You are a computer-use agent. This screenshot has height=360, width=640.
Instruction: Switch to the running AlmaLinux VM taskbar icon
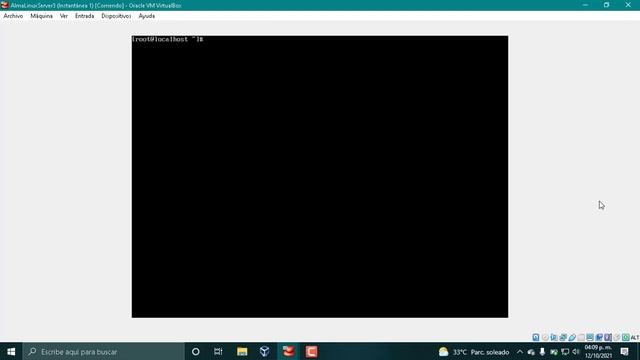pyautogui.click(x=288, y=351)
